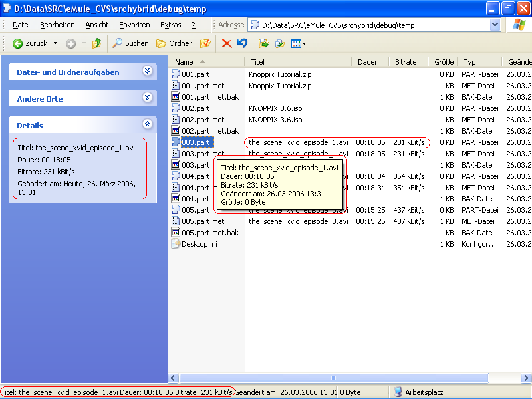Open the Bearbeiten menu
The height and width of the screenshot is (399, 532).
click(57, 25)
